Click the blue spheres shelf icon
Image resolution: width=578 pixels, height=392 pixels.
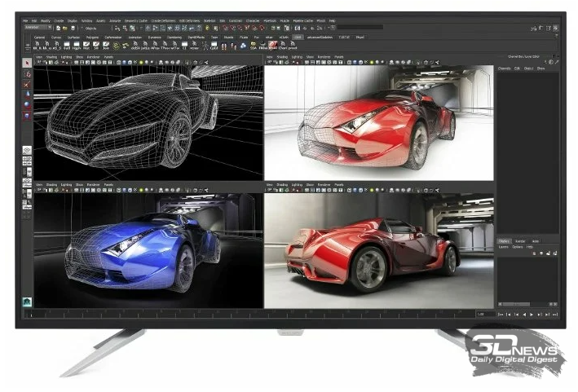pyautogui.click(x=243, y=46)
